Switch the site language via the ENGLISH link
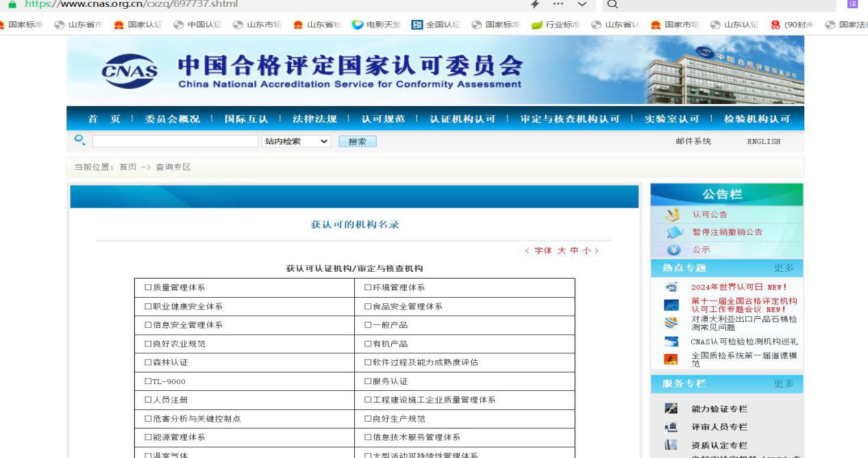The width and height of the screenshot is (868, 458). [763, 142]
